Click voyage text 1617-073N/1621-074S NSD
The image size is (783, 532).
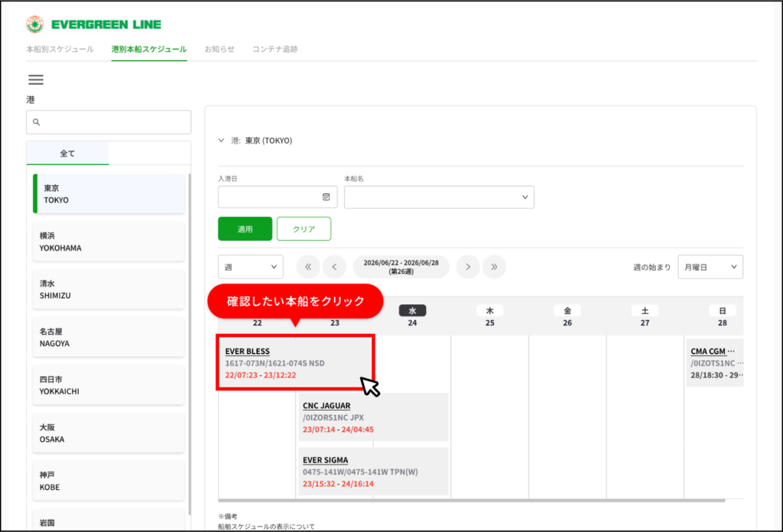[275, 363]
